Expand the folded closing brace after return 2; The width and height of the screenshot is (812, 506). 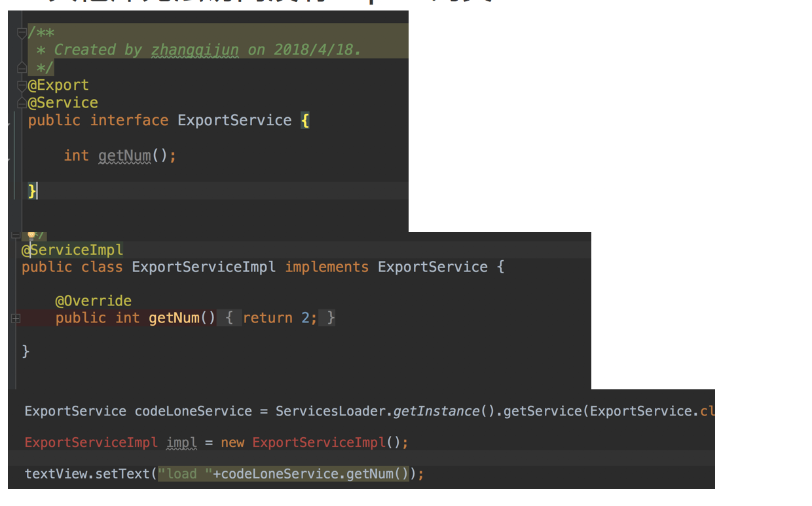click(327, 318)
